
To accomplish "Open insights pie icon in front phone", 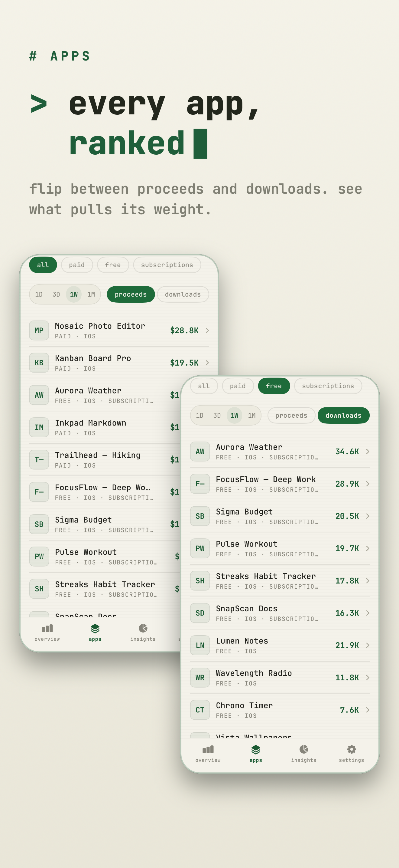I will [303, 749].
